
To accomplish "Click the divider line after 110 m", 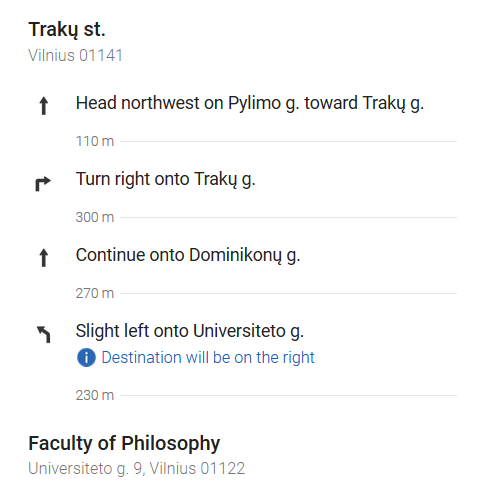I will [x=288, y=141].
